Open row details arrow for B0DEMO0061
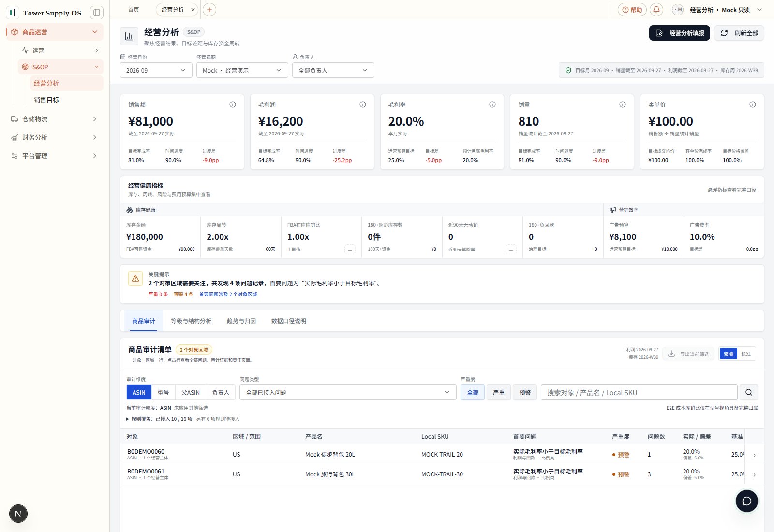Image resolution: width=774 pixels, height=532 pixels. tap(754, 474)
